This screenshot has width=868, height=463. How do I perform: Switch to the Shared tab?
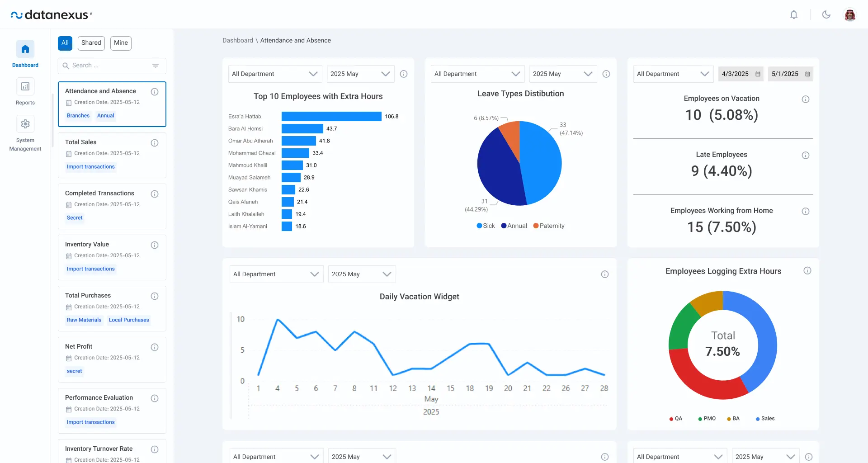point(91,43)
